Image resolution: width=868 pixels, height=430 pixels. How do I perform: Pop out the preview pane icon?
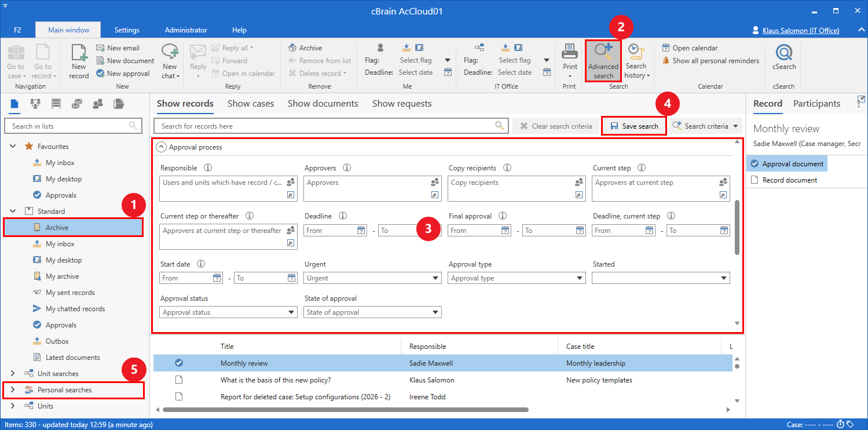pos(861,102)
